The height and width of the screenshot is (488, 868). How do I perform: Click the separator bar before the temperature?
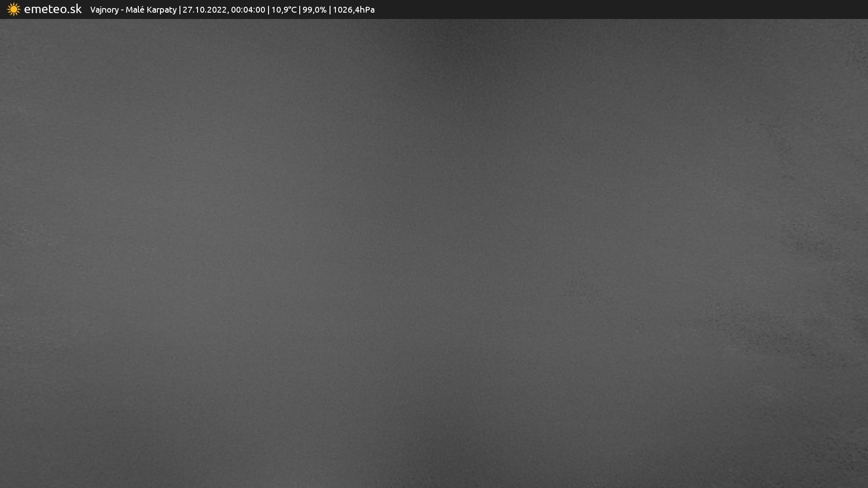[268, 10]
